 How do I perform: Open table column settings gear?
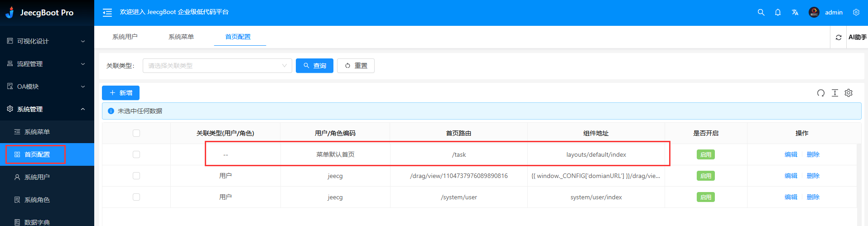[x=849, y=93]
